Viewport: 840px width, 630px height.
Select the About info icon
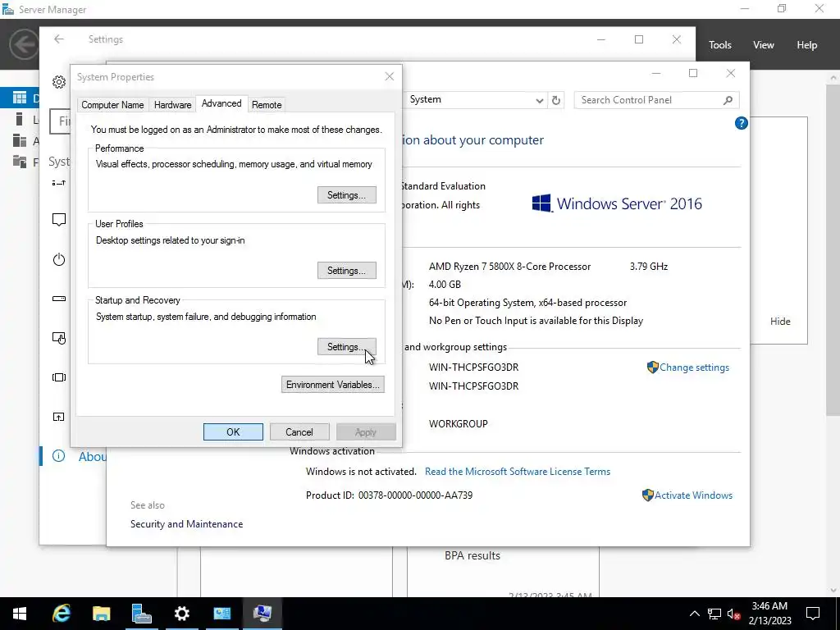coord(59,456)
